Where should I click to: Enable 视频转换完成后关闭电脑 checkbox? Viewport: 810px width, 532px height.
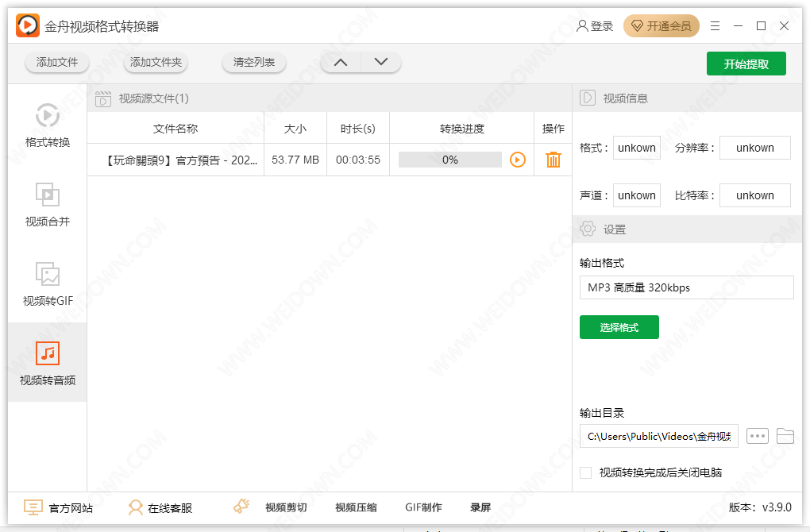(x=586, y=472)
